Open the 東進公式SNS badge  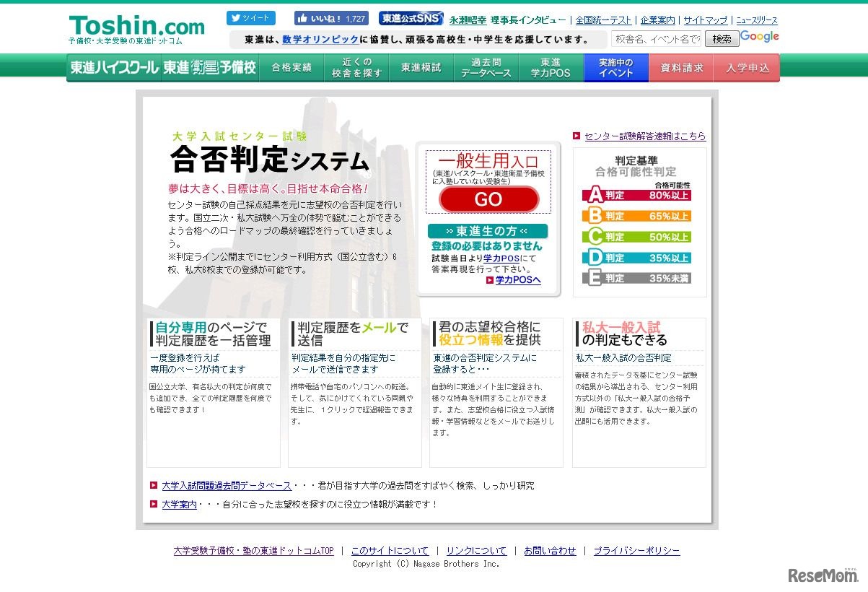pyautogui.click(x=411, y=18)
